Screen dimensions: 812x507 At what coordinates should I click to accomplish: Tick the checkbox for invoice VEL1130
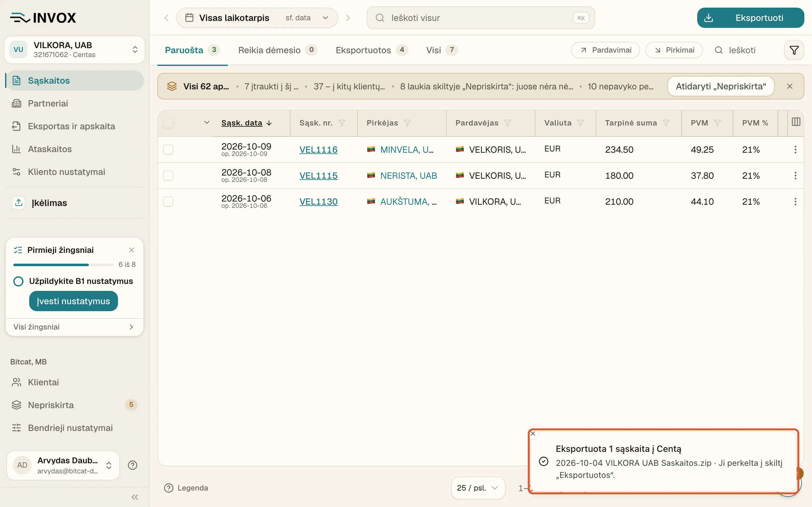click(168, 202)
